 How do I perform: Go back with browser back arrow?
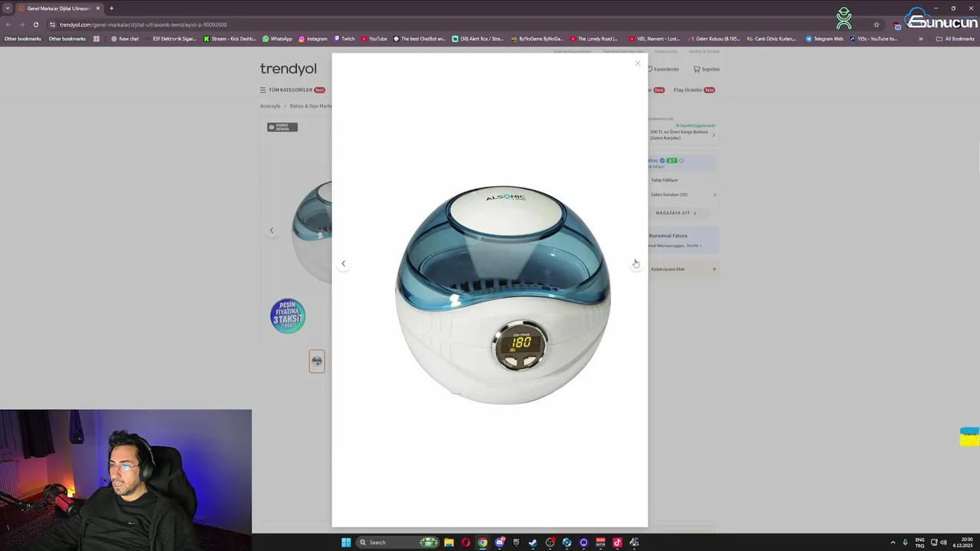(8, 24)
